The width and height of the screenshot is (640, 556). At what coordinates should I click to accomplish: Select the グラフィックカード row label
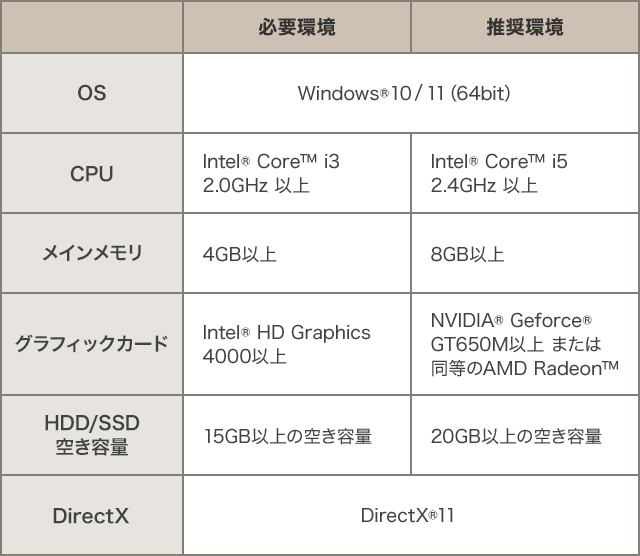[92, 344]
